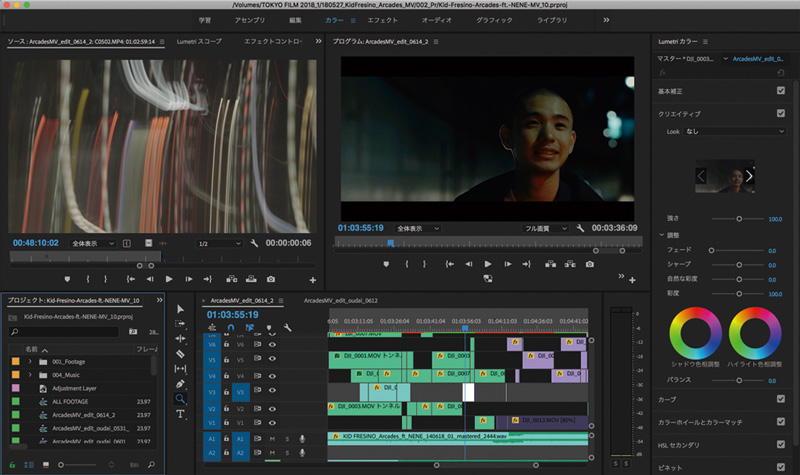Open Program monitor zoom level dropdown
This screenshot has height=475, width=800.
pos(417,229)
